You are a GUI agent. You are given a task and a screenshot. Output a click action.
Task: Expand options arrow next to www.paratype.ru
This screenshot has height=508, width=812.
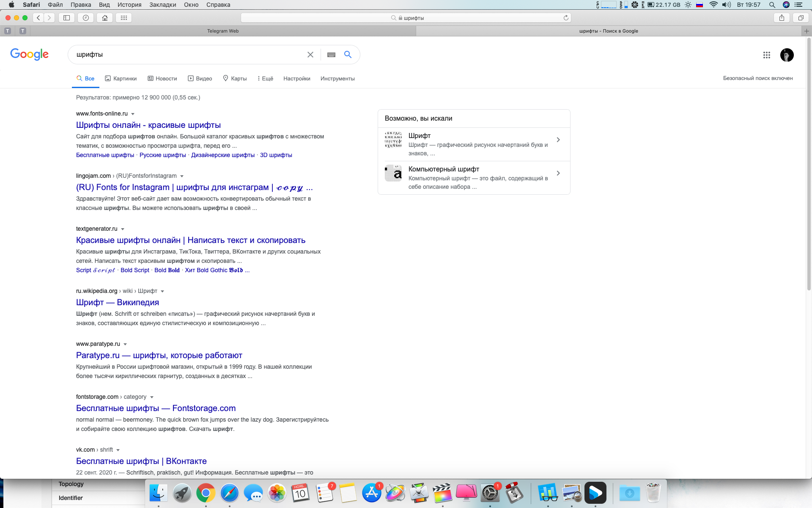(x=125, y=344)
